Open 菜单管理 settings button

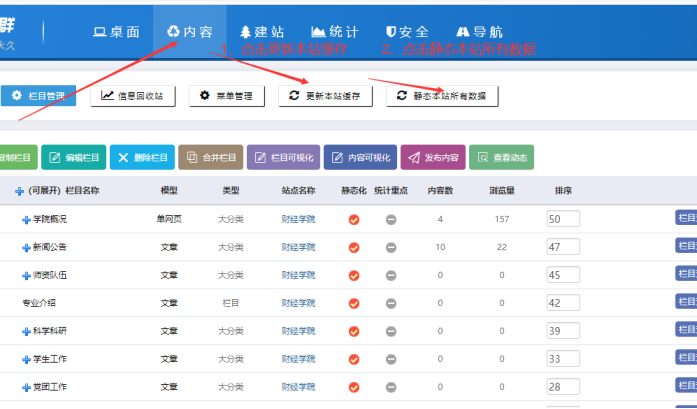tap(227, 96)
